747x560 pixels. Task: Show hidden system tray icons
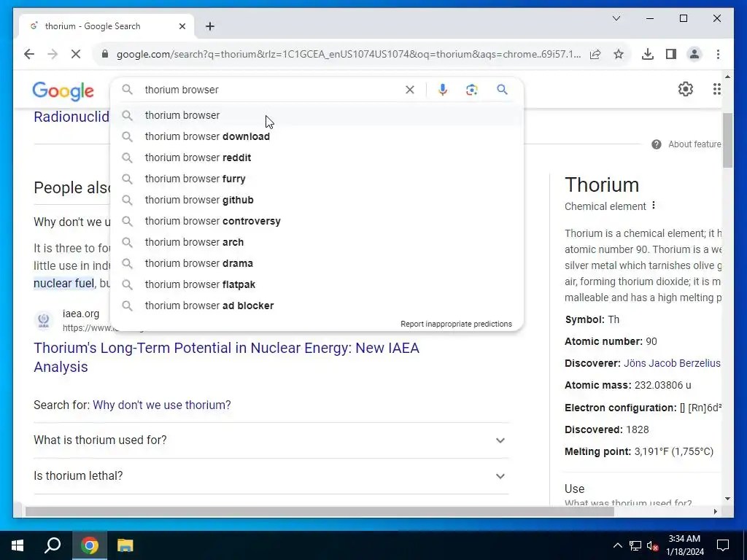coord(617,545)
